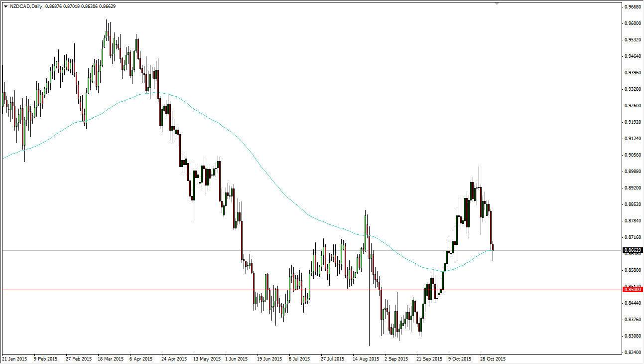
Task: Click the 0.92600 price axis label
Action: (x=632, y=106)
